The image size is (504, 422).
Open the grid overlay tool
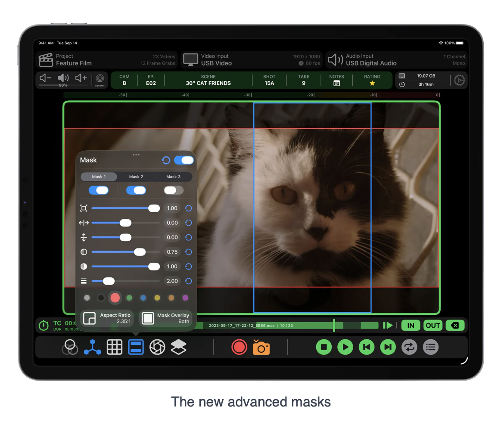pyautogui.click(x=115, y=347)
